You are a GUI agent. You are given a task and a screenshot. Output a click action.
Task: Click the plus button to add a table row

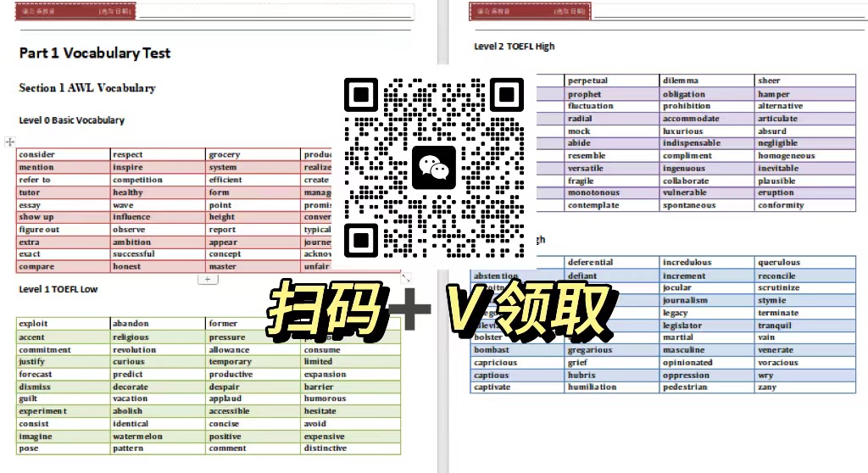208,279
